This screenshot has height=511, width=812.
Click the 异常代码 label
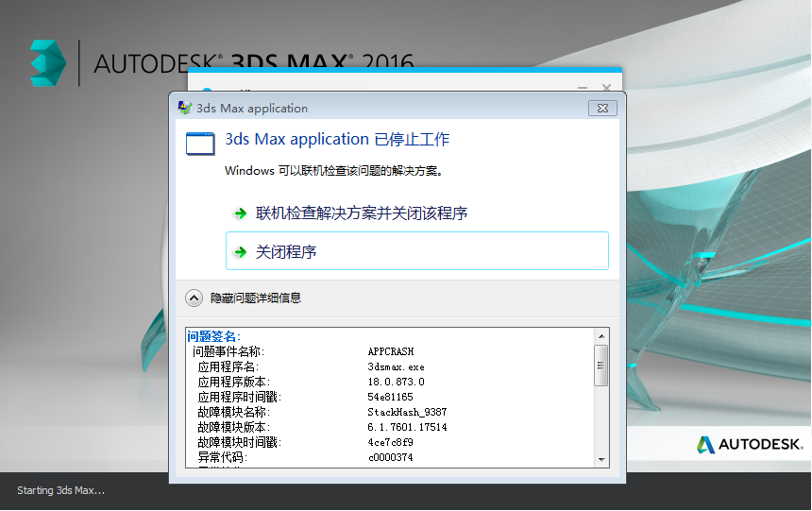[223, 457]
